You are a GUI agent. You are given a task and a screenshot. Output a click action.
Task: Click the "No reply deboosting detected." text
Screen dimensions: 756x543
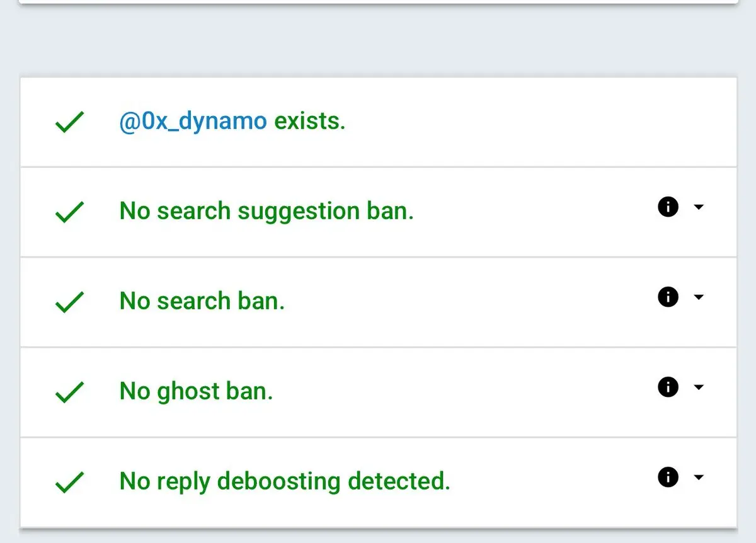tap(285, 481)
